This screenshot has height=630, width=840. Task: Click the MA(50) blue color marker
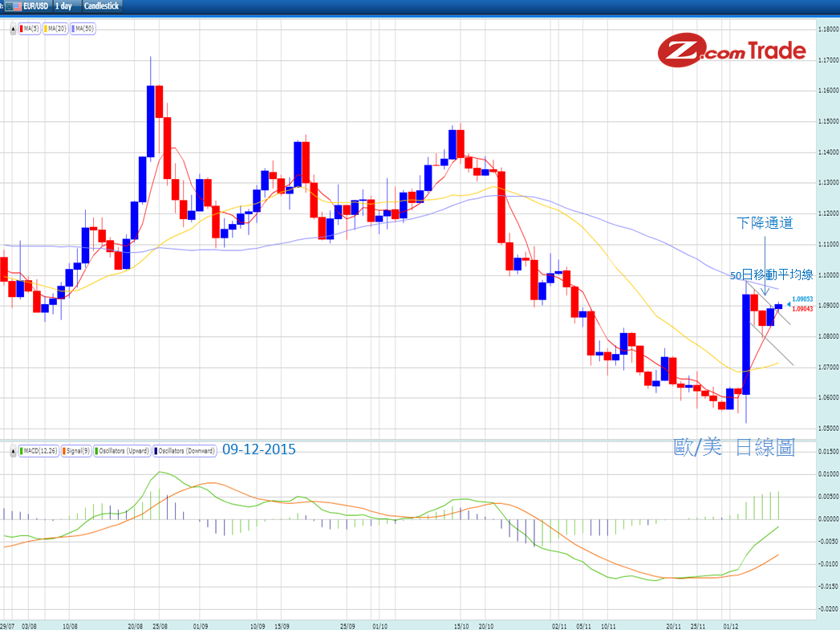click(x=73, y=28)
